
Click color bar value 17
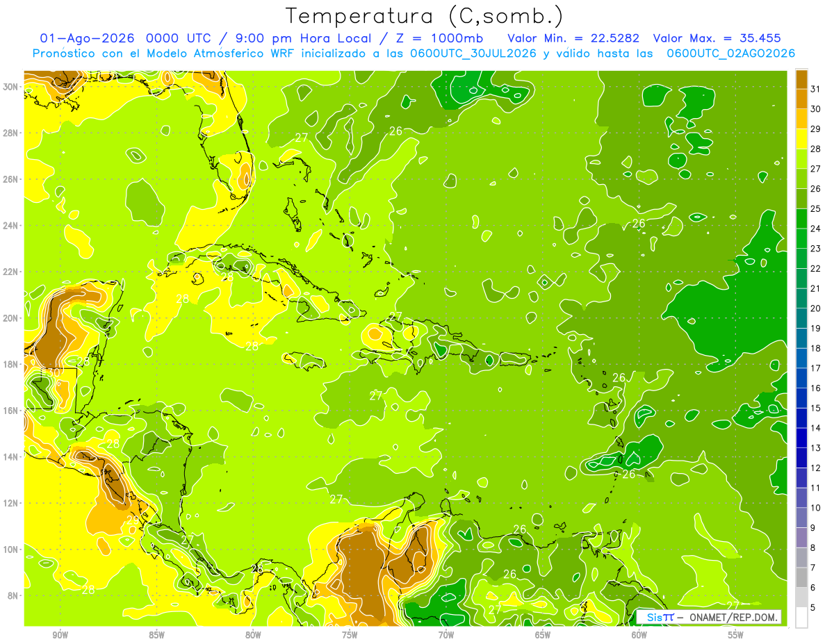point(816,368)
